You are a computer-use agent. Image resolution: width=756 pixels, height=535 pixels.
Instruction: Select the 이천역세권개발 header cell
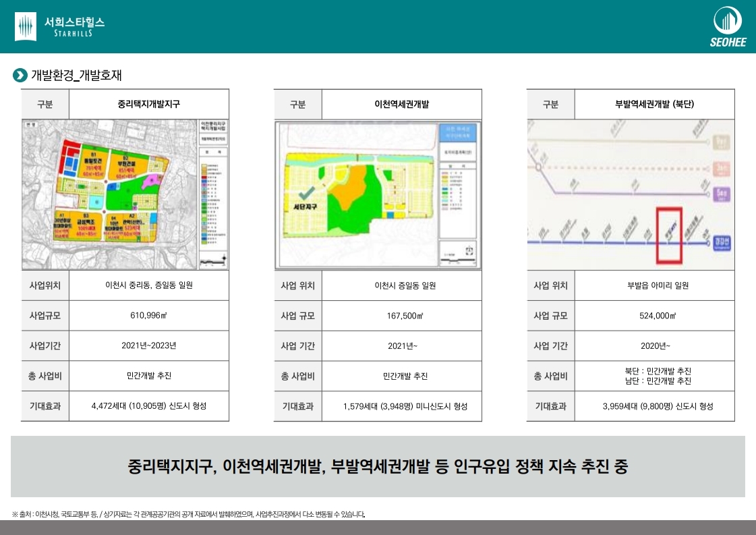click(x=402, y=104)
